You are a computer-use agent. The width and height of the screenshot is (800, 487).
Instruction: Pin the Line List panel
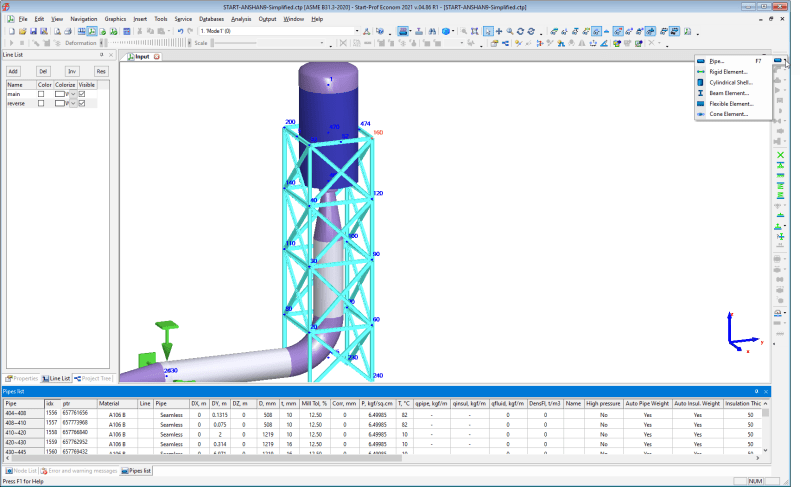click(102, 55)
